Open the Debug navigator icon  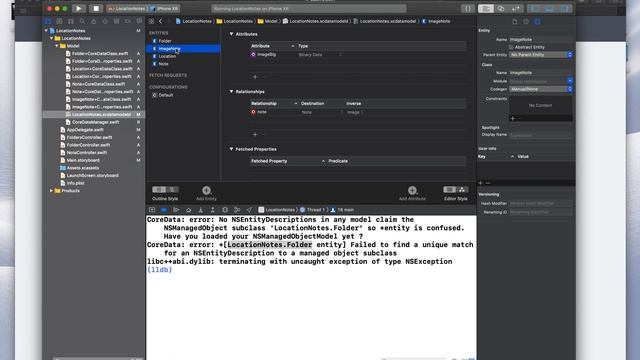(117, 21)
